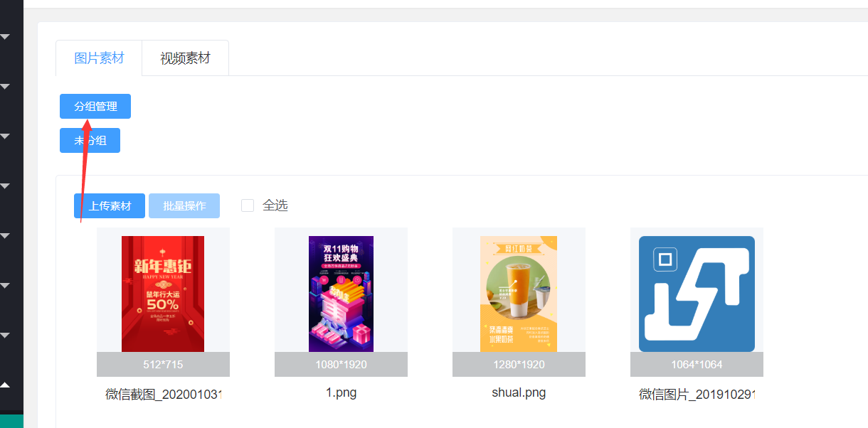Click the 分组管理 button

coord(95,107)
